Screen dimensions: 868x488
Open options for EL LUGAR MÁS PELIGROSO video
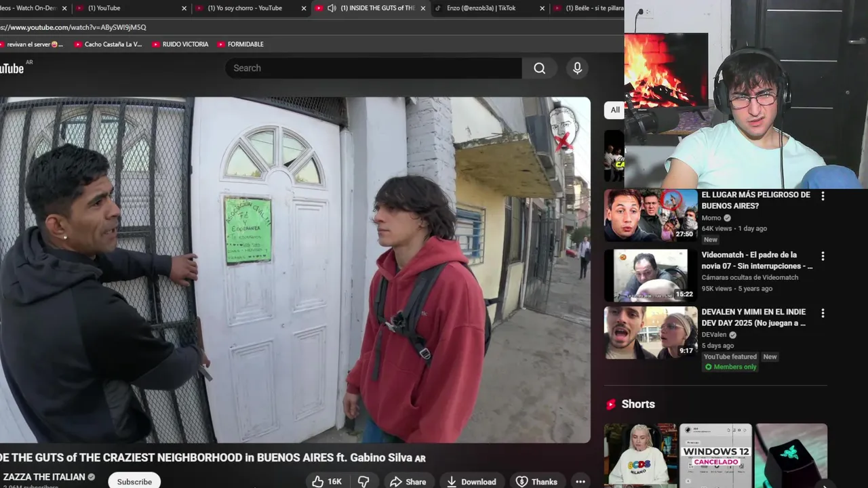[x=823, y=196]
